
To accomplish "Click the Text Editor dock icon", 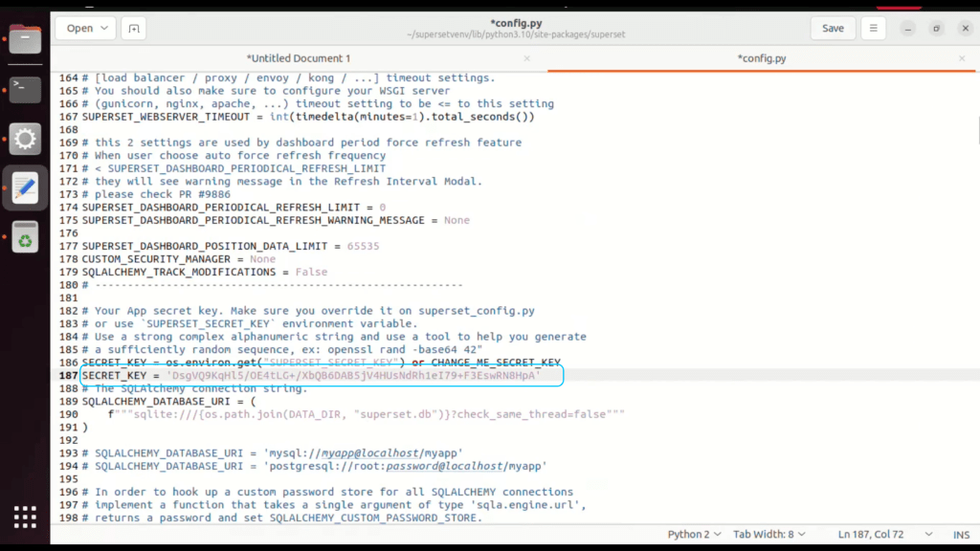I will click(x=25, y=187).
